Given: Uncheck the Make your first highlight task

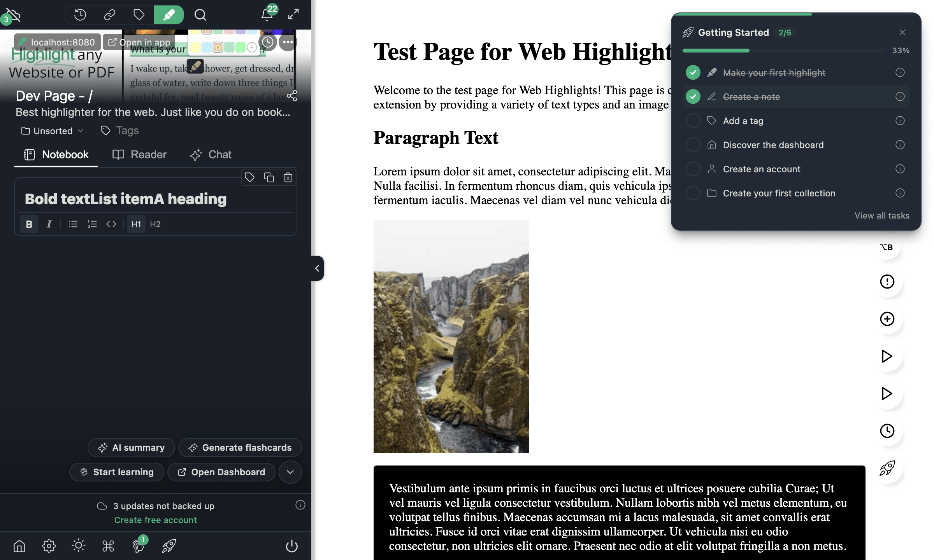Looking at the screenshot, I should (x=693, y=72).
